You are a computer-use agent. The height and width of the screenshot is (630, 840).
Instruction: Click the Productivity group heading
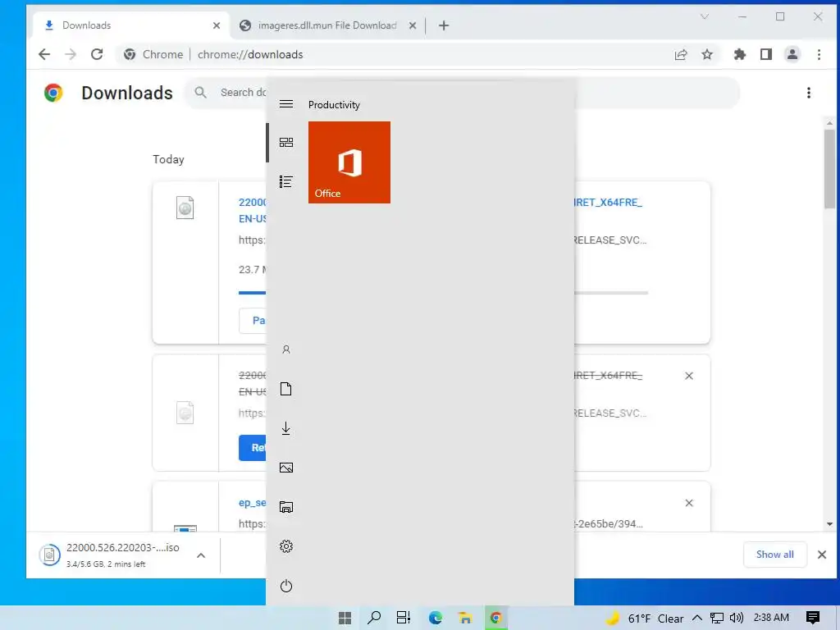point(334,105)
